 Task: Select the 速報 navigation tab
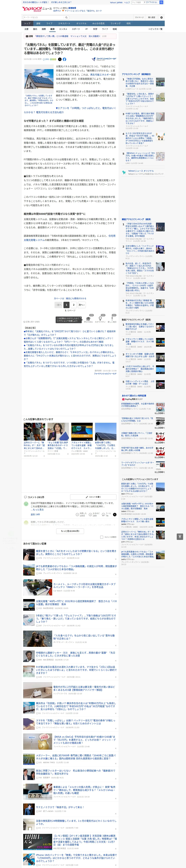38,24
